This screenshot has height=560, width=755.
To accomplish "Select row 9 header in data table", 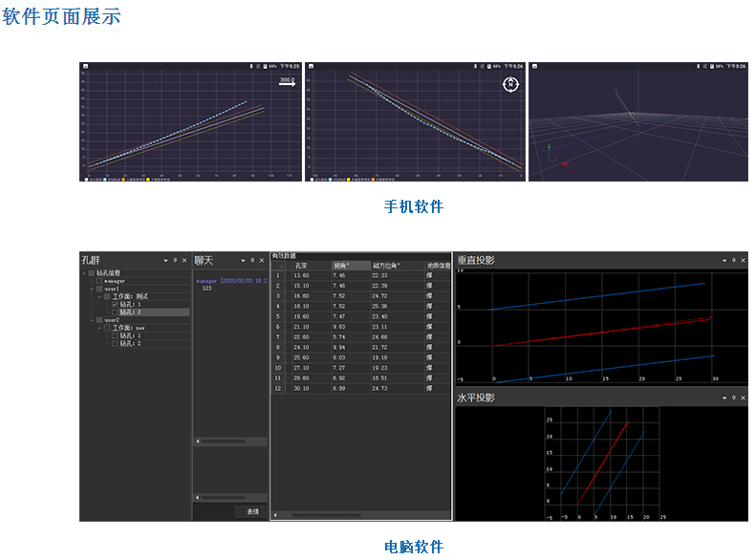I will (278, 357).
